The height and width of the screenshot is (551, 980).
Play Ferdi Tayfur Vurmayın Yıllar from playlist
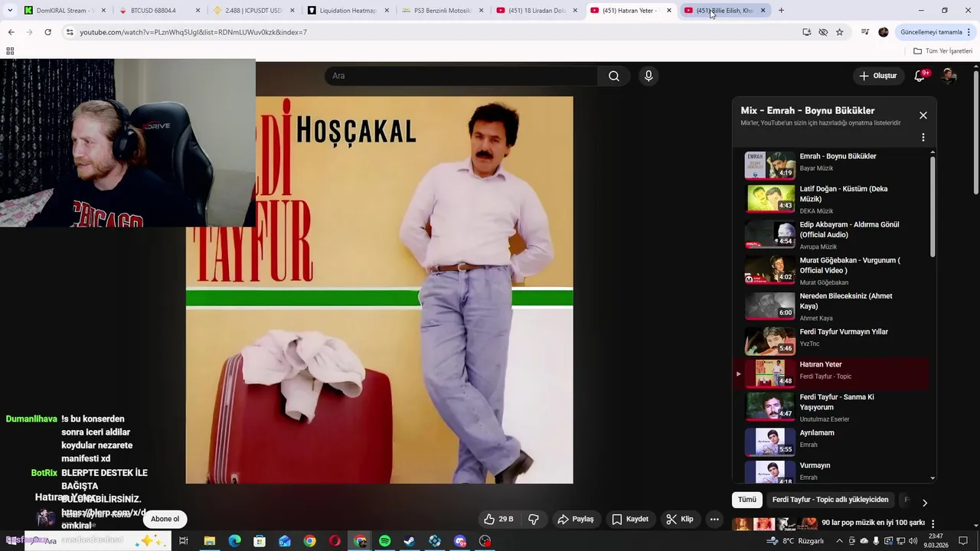(x=831, y=341)
